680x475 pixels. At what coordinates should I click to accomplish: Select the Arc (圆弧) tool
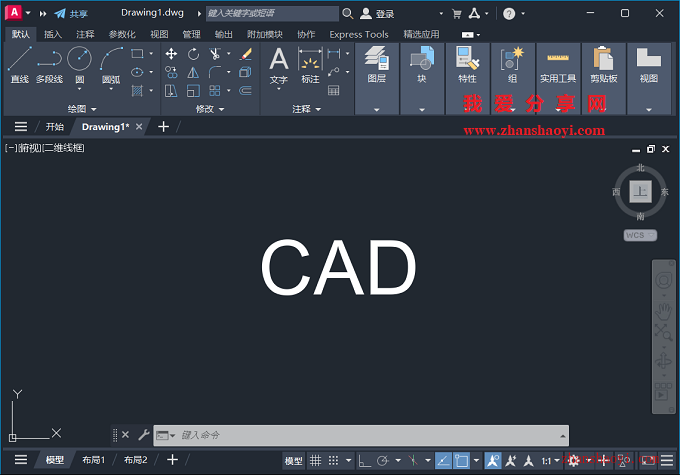(x=111, y=63)
